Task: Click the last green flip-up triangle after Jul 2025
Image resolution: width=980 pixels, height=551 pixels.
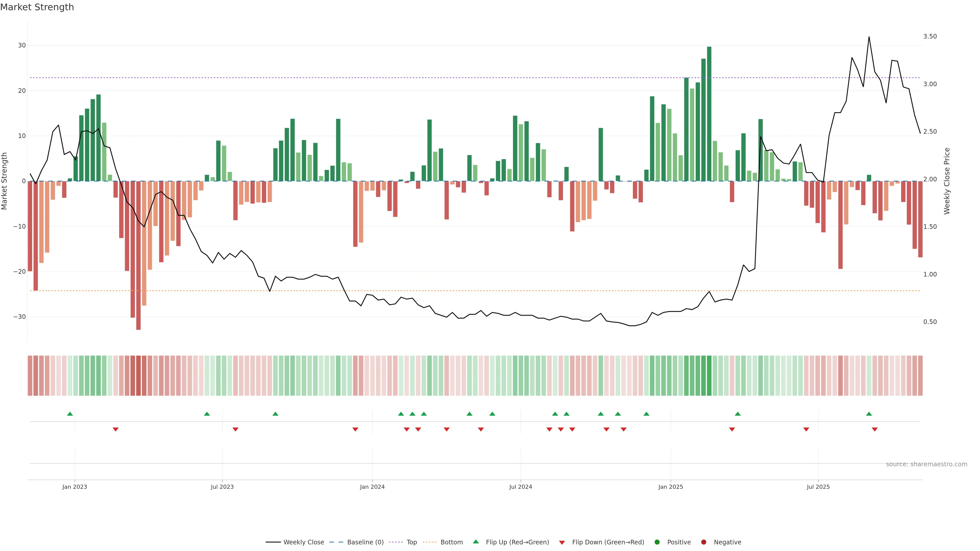Action: pyautogui.click(x=869, y=414)
